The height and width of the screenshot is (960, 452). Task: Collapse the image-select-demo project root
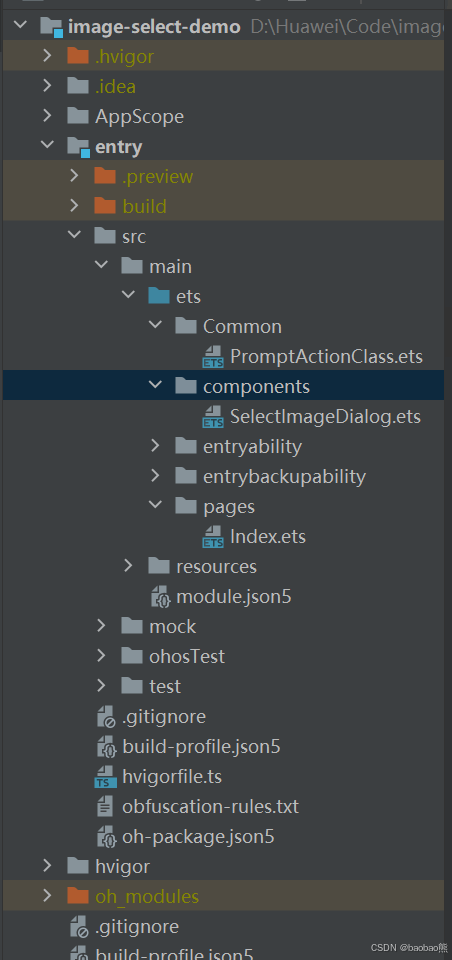21,26
